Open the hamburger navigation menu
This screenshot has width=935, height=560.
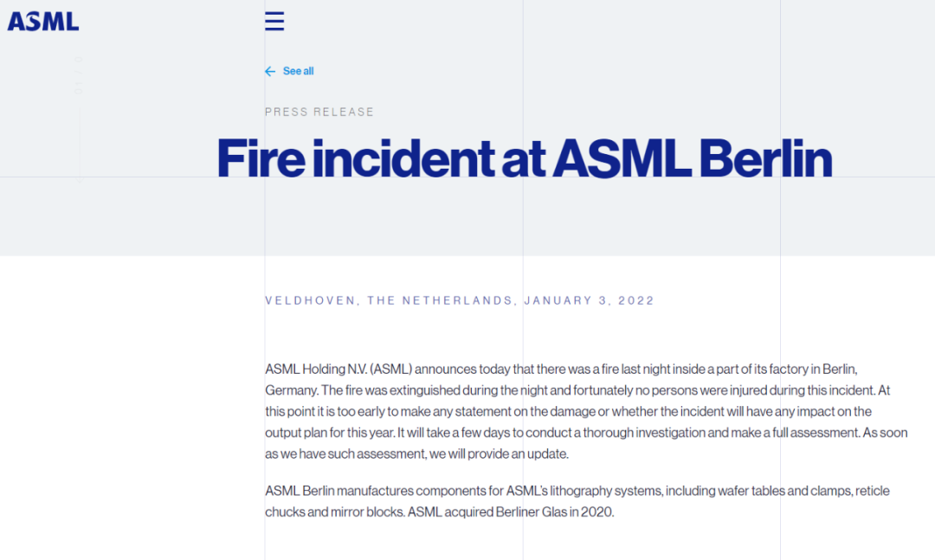pyautogui.click(x=274, y=21)
